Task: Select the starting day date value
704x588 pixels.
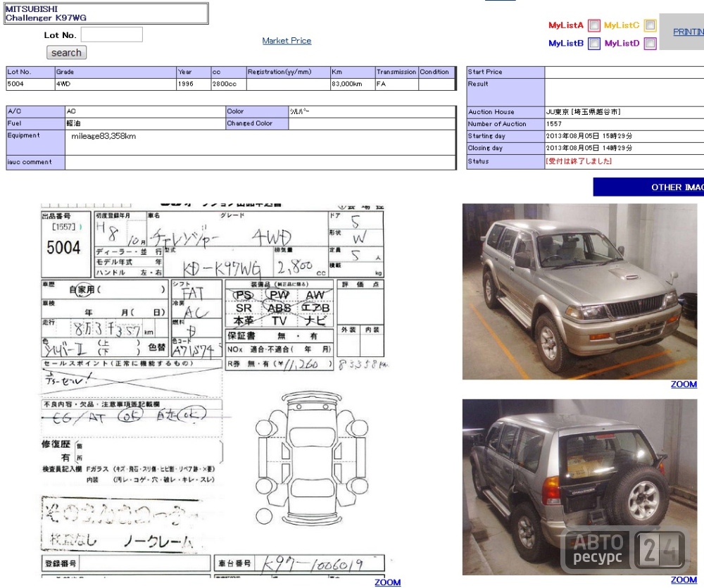Action: click(x=589, y=136)
